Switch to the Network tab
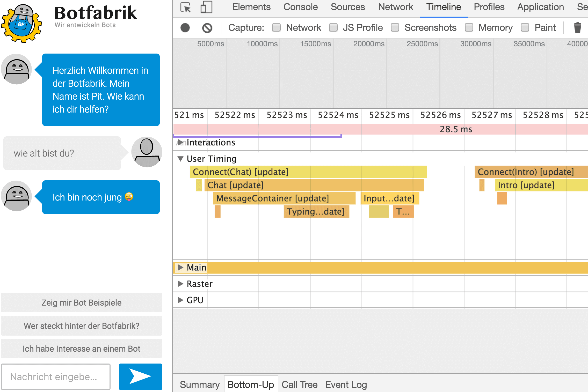The height and width of the screenshot is (392, 588). click(x=395, y=7)
